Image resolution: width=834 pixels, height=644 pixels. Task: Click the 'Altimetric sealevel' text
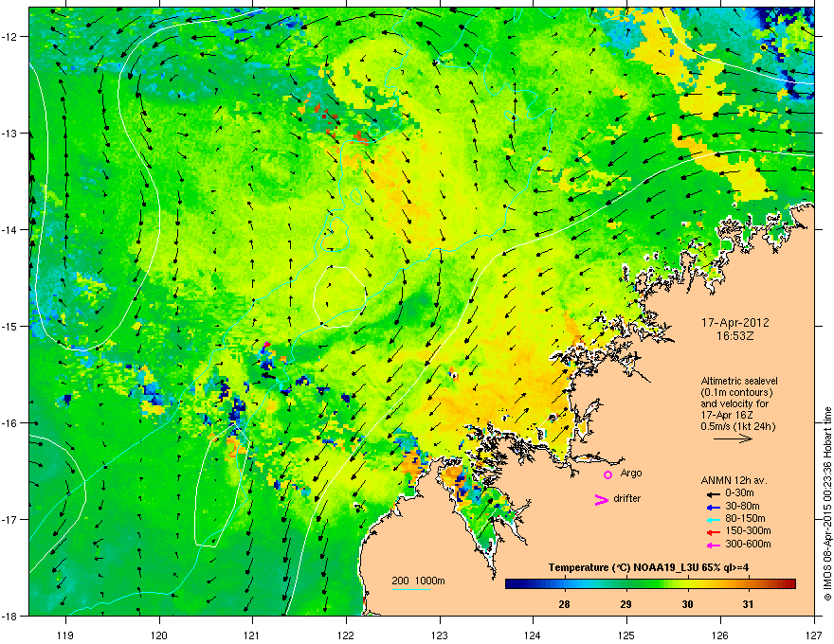(x=739, y=381)
